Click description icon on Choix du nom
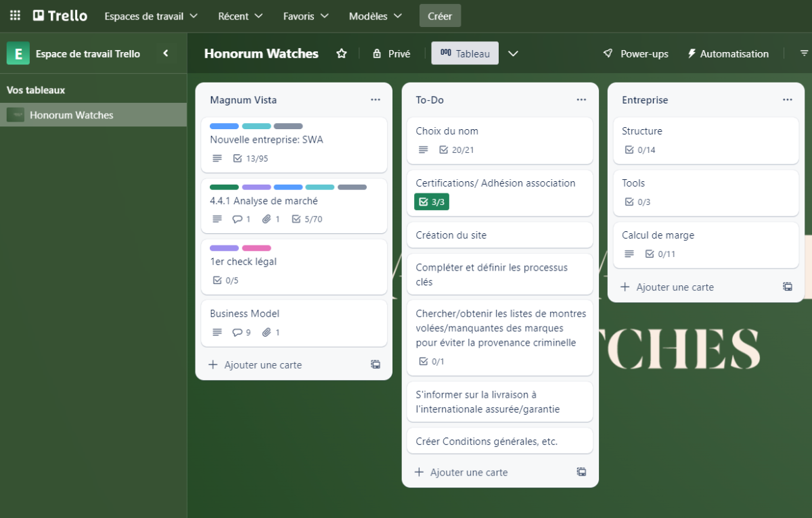The height and width of the screenshot is (518, 812). 423,149
